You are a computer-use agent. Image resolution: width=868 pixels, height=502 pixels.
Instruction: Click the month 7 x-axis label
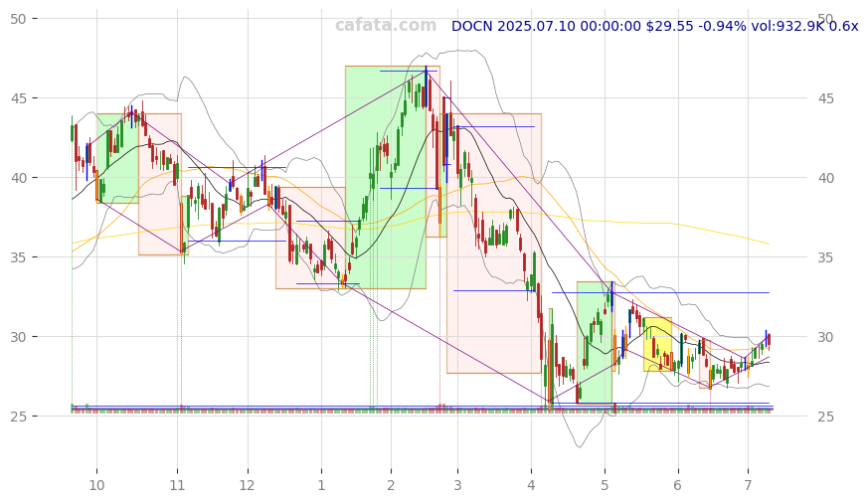click(748, 485)
